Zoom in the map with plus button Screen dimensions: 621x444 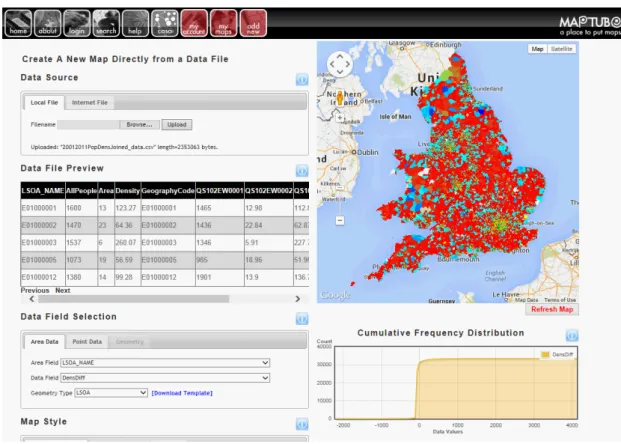tap(340, 118)
